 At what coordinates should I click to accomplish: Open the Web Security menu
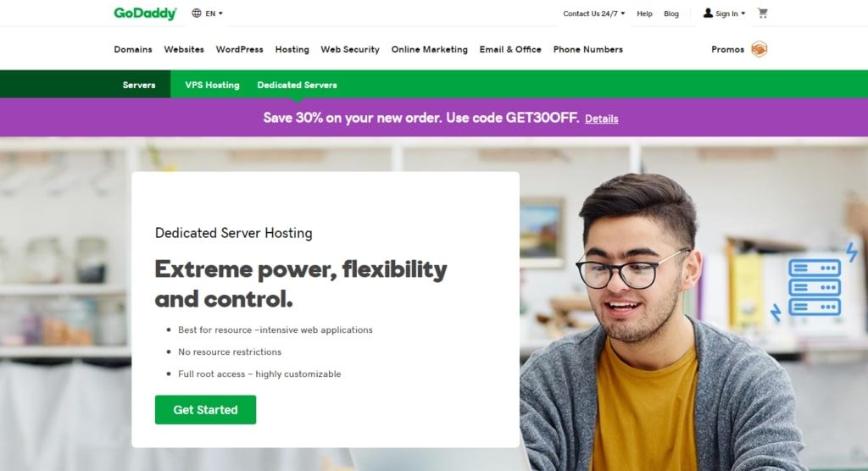(350, 49)
